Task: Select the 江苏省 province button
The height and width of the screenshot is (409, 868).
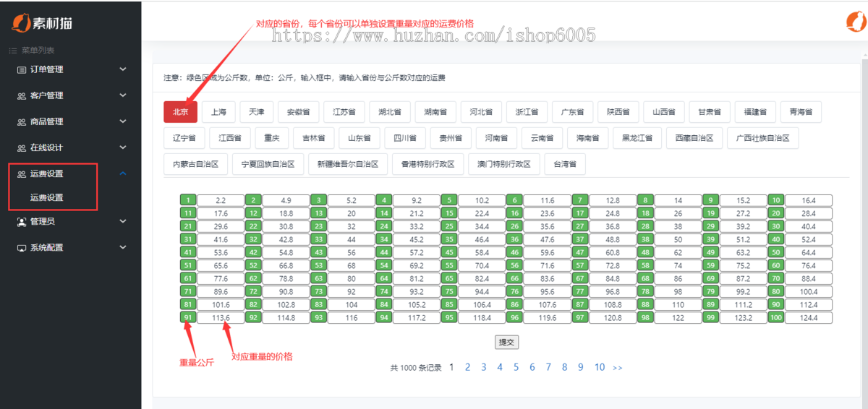Action: tap(344, 112)
